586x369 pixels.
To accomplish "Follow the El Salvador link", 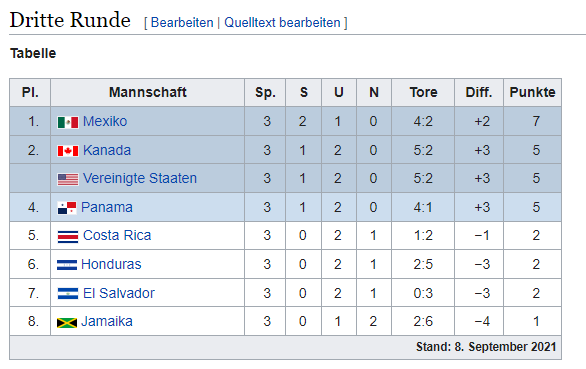I will [x=119, y=293].
